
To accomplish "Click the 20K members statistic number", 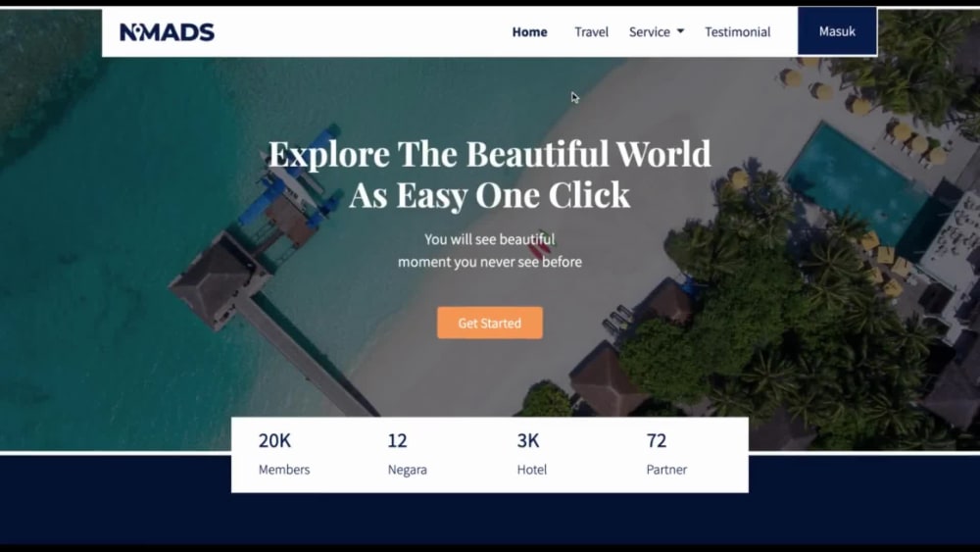I will click(x=275, y=441).
